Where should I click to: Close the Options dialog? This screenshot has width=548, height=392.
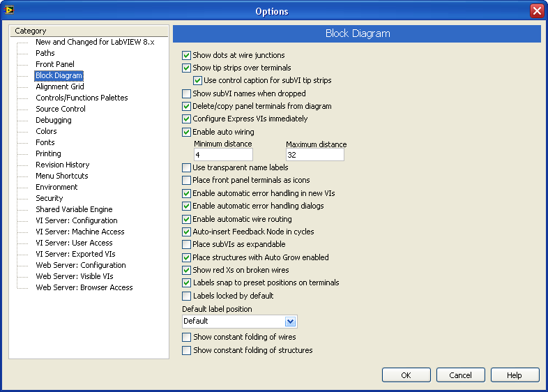(x=537, y=11)
